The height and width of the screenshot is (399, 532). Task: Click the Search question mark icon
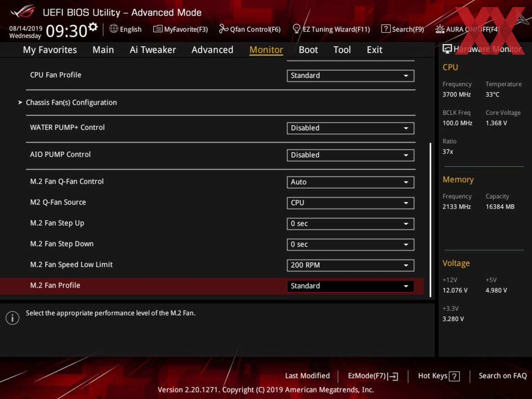pyautogui.click(x=386, y=29)
